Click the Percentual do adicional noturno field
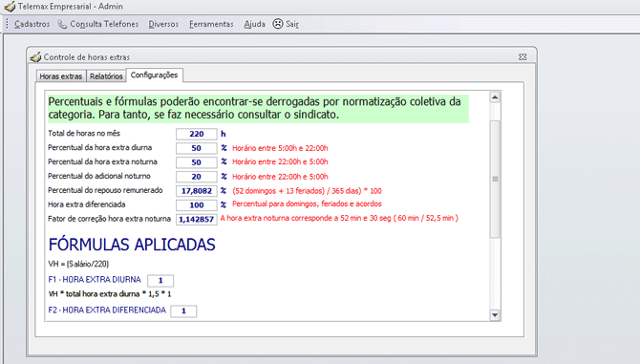Image resolution: width=640 pixels, height=364 pixels. click(x=197, y=177)
